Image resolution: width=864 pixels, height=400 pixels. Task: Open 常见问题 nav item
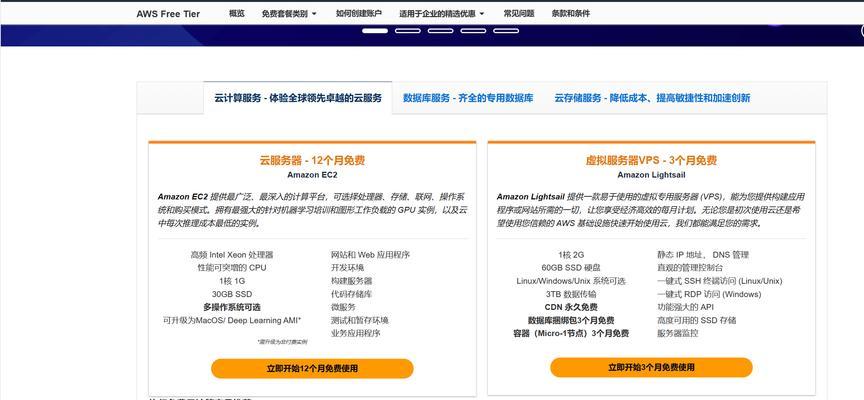tap(519, 14)
